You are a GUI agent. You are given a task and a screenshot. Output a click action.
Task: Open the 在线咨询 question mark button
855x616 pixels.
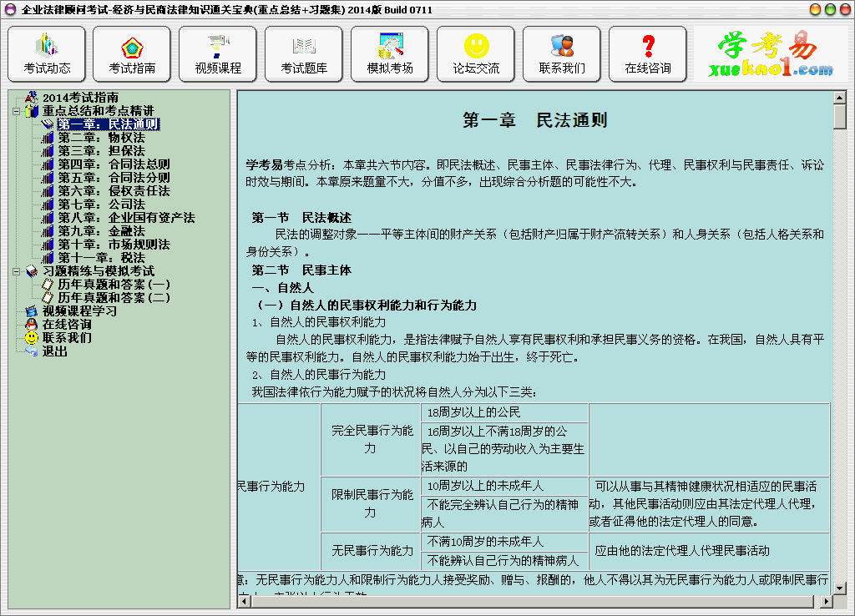pos(648,54)
